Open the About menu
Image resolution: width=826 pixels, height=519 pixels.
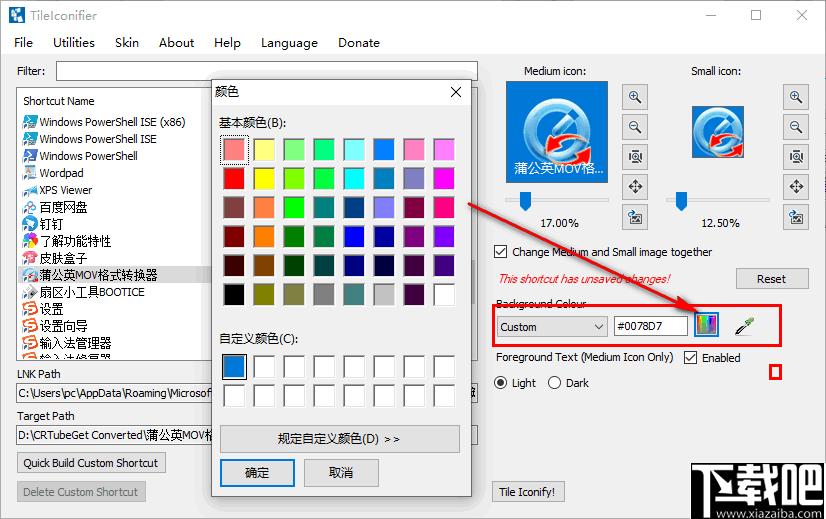click(x=176, y=43)
